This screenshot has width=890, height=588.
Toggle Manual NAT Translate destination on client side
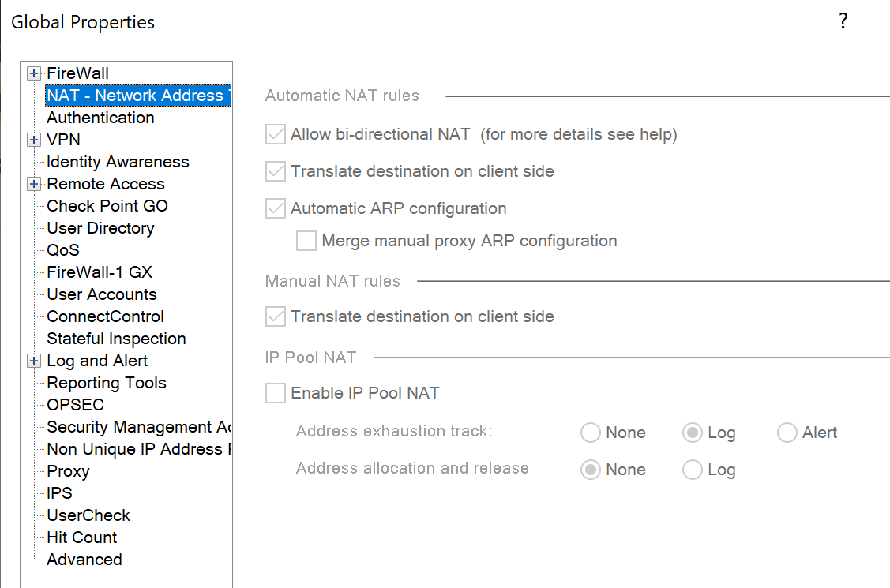(276, 316)
